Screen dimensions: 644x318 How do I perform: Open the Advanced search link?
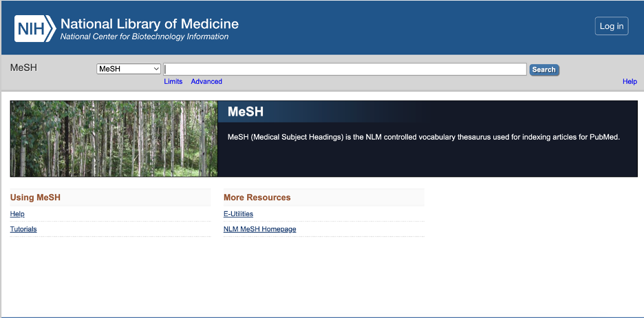(x=206, y=81)
